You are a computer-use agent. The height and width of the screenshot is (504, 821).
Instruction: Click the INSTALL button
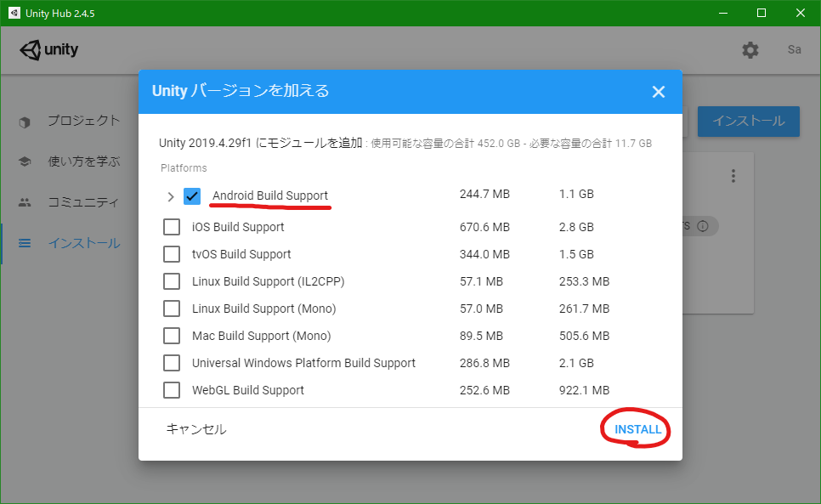coord(637,430)
